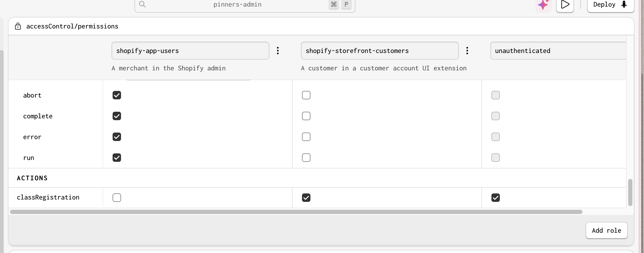Open shopify-storefront-customers three-dot menu
The image size is (644, 253).
point(467,51)
